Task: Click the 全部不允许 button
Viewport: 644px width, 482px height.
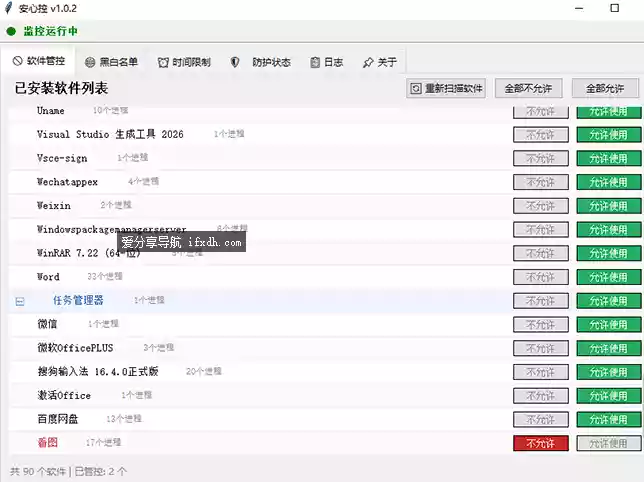Action: pyautogui.click(x=529, y=88)
